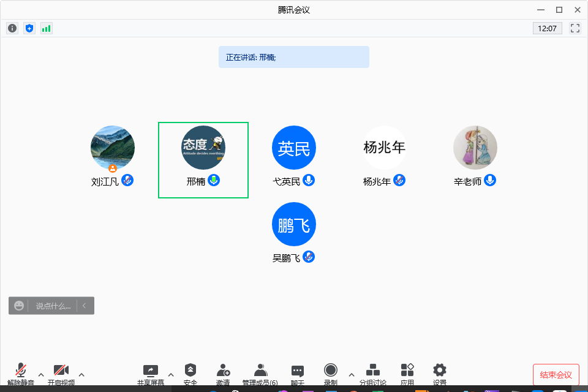588x392 pixels.
Task: Enter full screen mode
Action: 575,28
